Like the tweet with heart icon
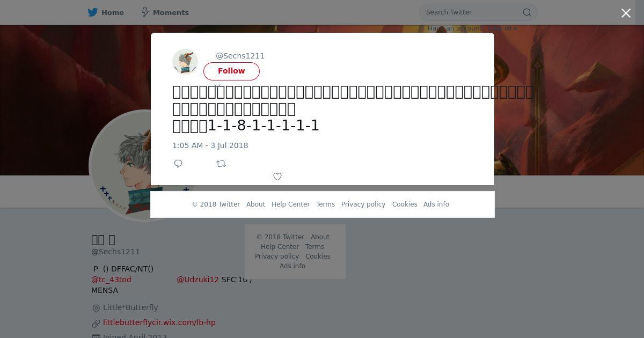The width and height of the screenshot is (644, 338). 277,177
